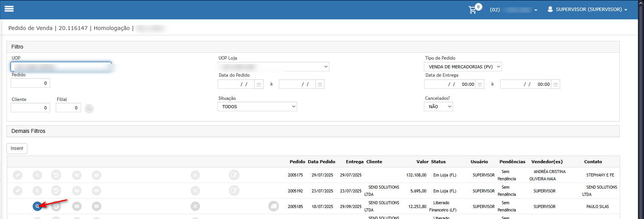Click the Inserir button
The image size is (644, 219).
17,148
